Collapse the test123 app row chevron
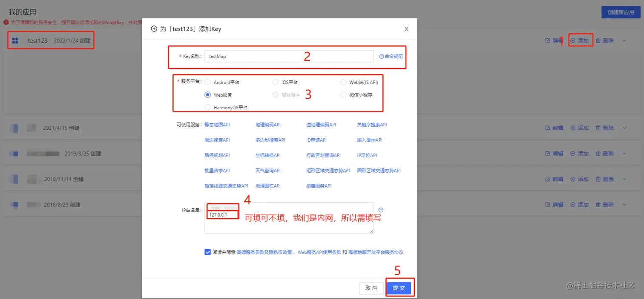The width and height of the screenshot is (644, 299). [x=624, y=40]
